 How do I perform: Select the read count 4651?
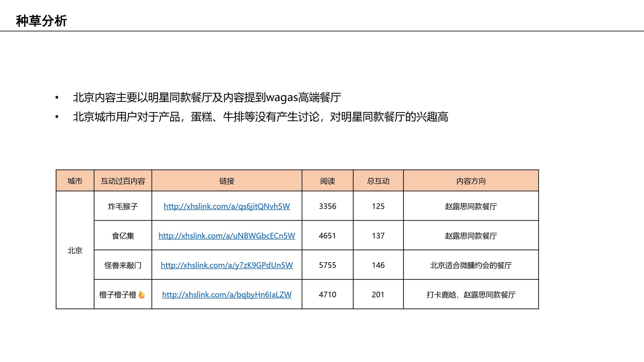point(327,236)
